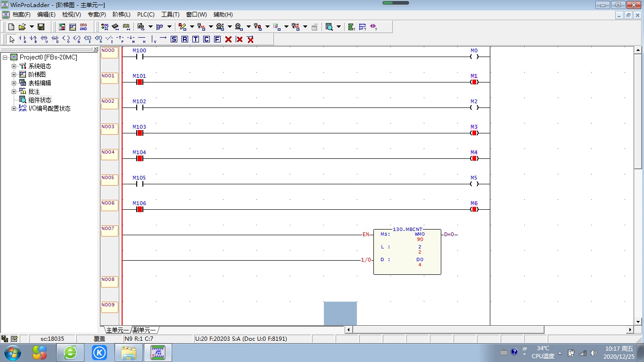Toggle the M105 contact on rung N005

tap(139, 184)
